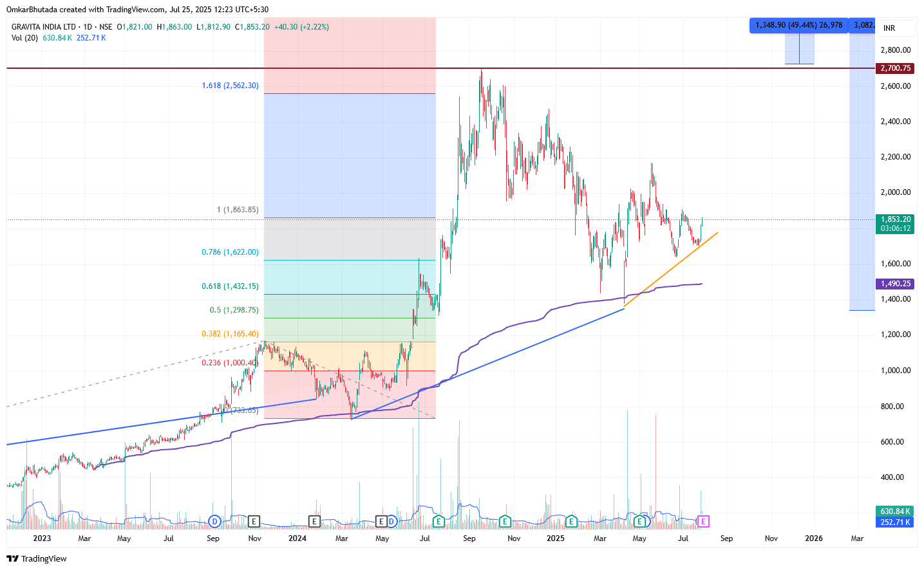Click the 2026 label on time axis

[814, 538]
